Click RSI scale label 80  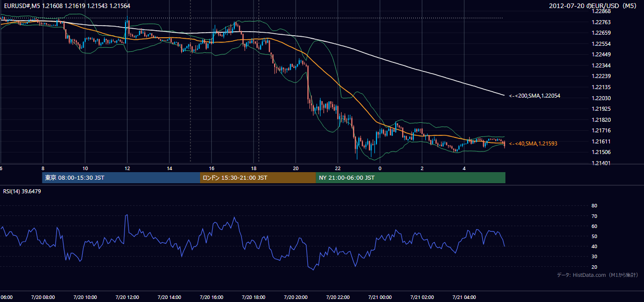tap(594, 206)
